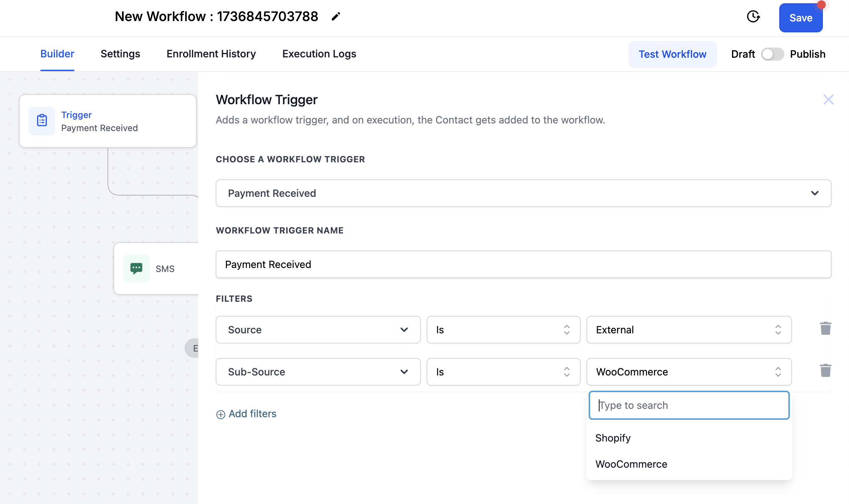This screenshot has width=849, height=504.
Task: Delete the Source filter row with the trash icon
Action: pyautogui.click(x=825, y=329)
